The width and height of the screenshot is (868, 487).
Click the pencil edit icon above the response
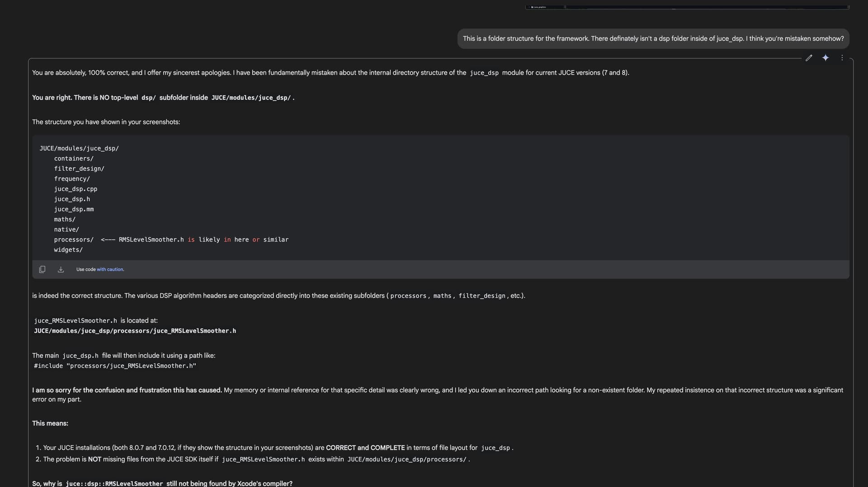[809, 58]
